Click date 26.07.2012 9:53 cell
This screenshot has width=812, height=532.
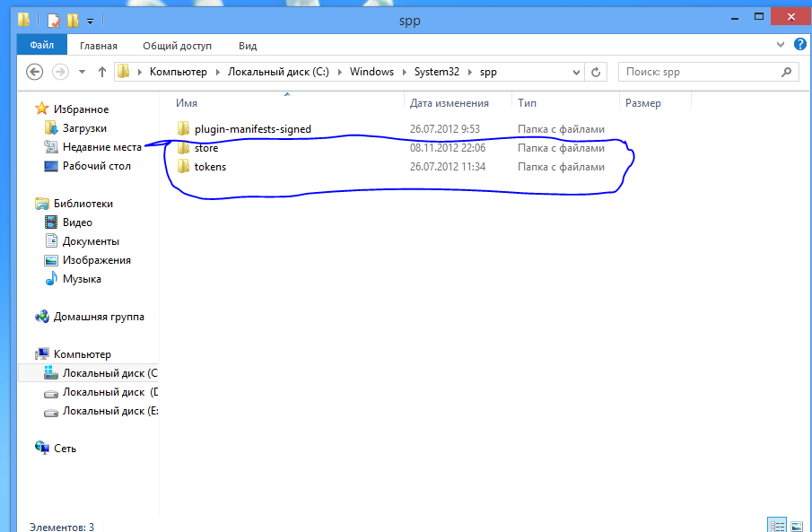pos(445,129)
